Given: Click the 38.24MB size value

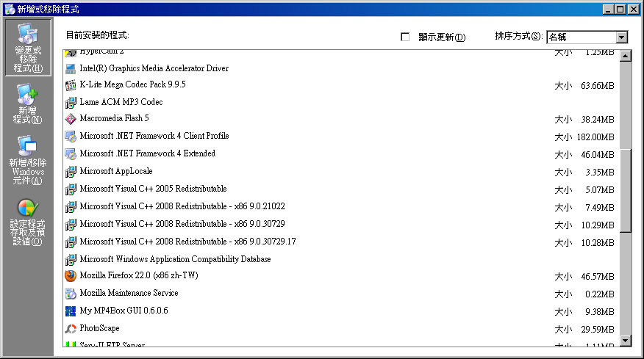Looking at the screenshot, I should [x=598, y=120].
